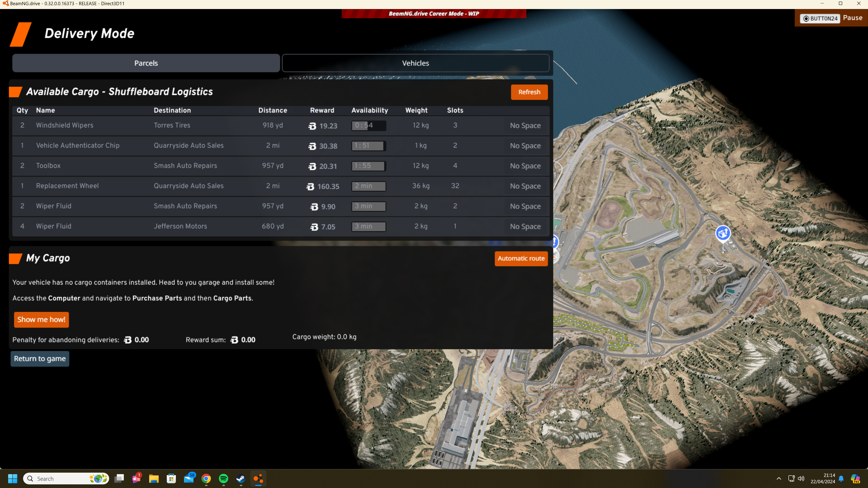This screenshot has height=488, width=868.
Task: Select Windshield Wipers cargo name
Action: (x=65, y=125)
